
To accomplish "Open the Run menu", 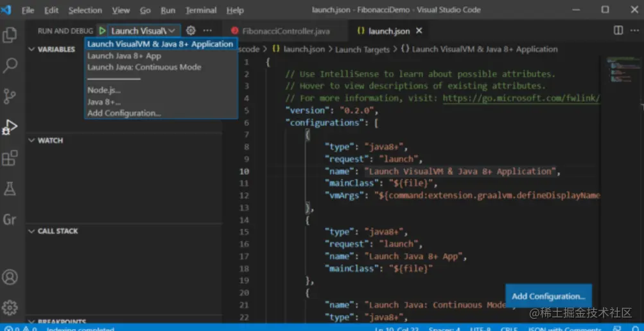I will click(168, 10).
